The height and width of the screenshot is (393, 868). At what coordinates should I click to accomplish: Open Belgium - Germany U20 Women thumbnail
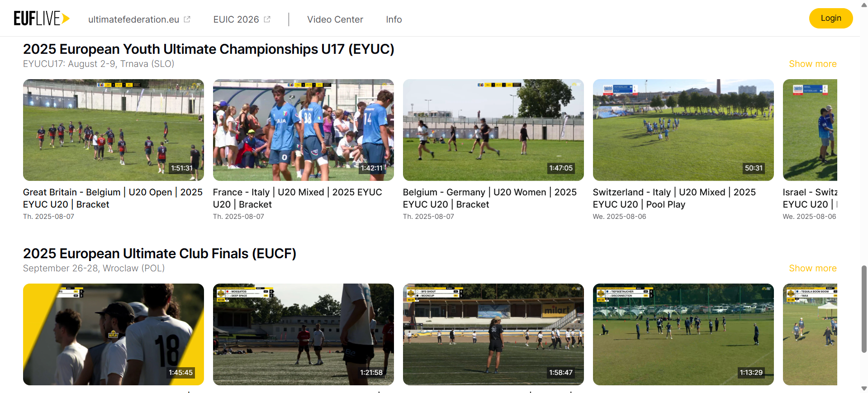pos(493,130)
